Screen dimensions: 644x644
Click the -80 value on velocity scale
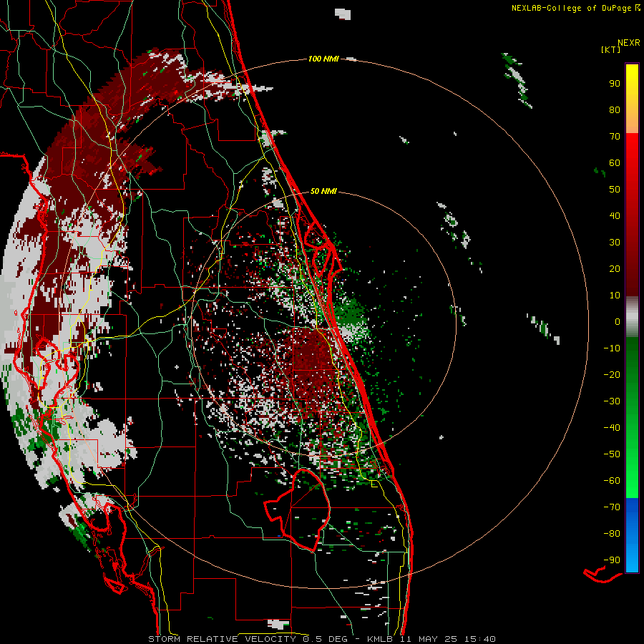click(612, 534)
